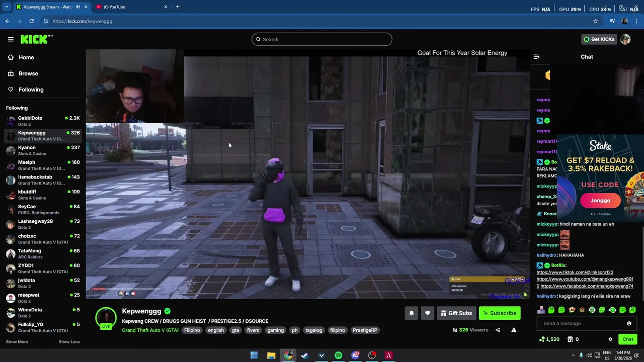The height and width of the screenshot is (362, 644).
Task: Open chat settings gear icon
Action: pos(610,339)
